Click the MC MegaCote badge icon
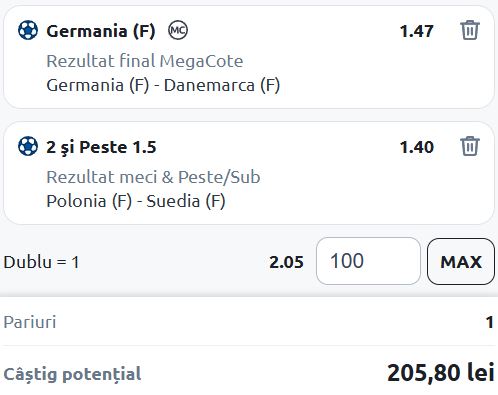The height and width of the screenshot is (395, 498). pyautogui.click(x=178, y=30)
